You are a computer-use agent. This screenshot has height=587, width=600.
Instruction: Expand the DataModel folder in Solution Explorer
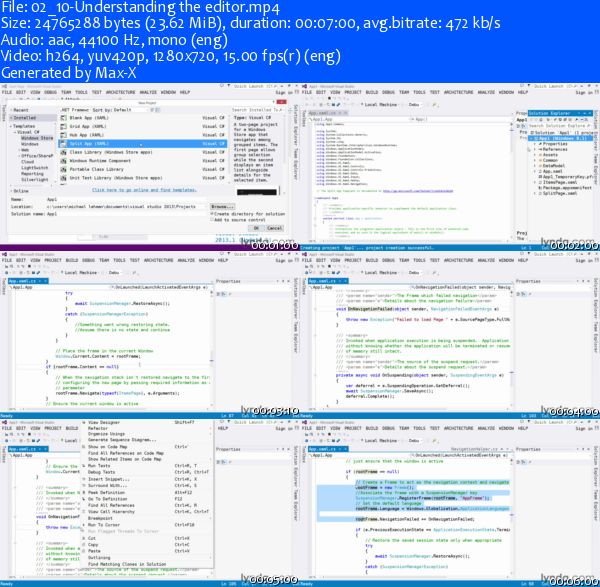pyautogui.click(x=535, y=166)
